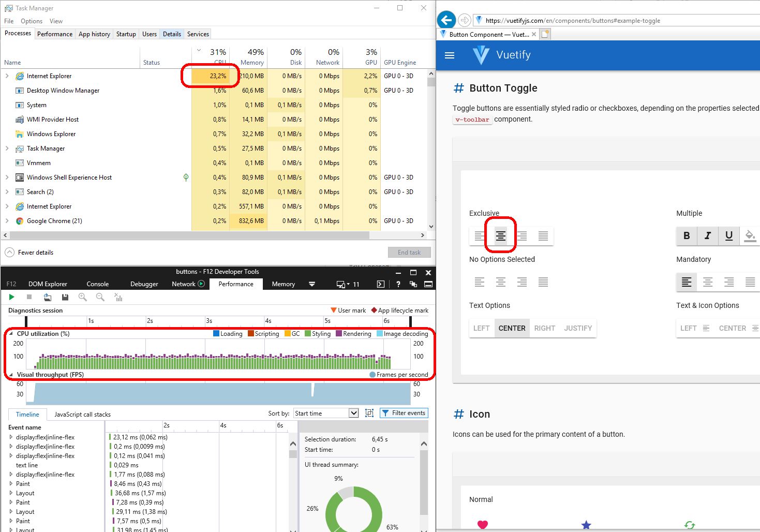Click the Filter events button
This screenshot has width=760, height=532.
pyautogui.click(x=404, y=413)
